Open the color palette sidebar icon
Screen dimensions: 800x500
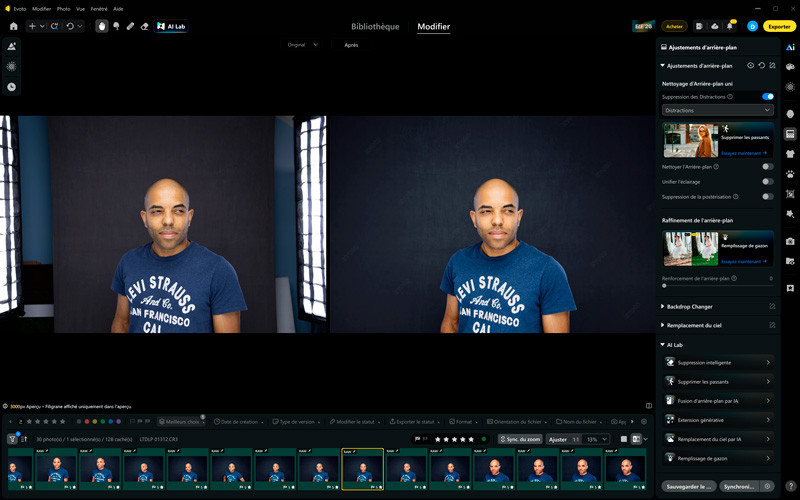point(790,67)
